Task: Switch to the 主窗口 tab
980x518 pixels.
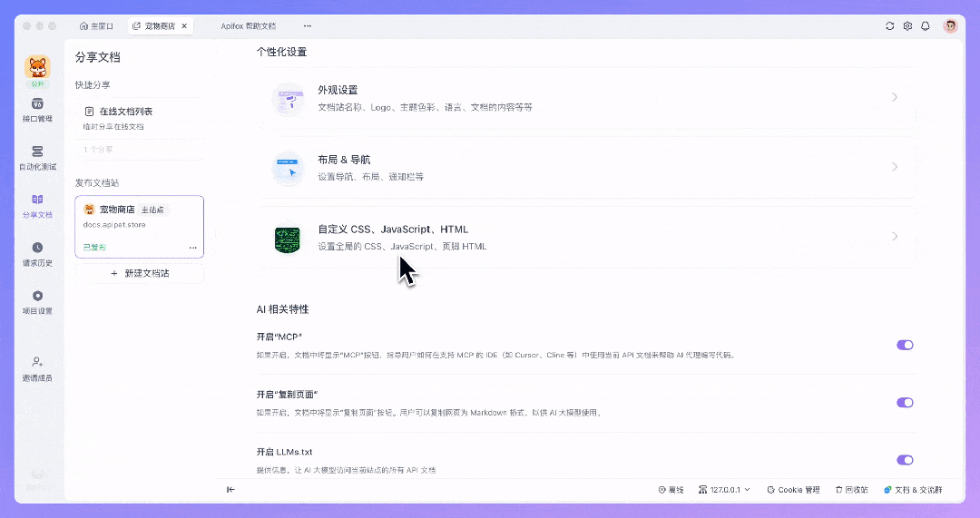Action: click(x=96, y=26)
